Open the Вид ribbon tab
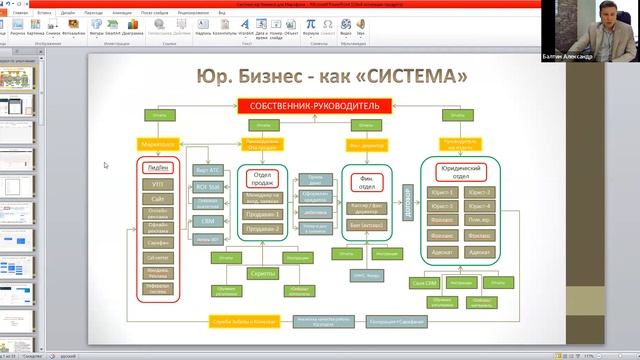This screenshot has height=360, width=640. pyautogui.click(x=222, y=13)
